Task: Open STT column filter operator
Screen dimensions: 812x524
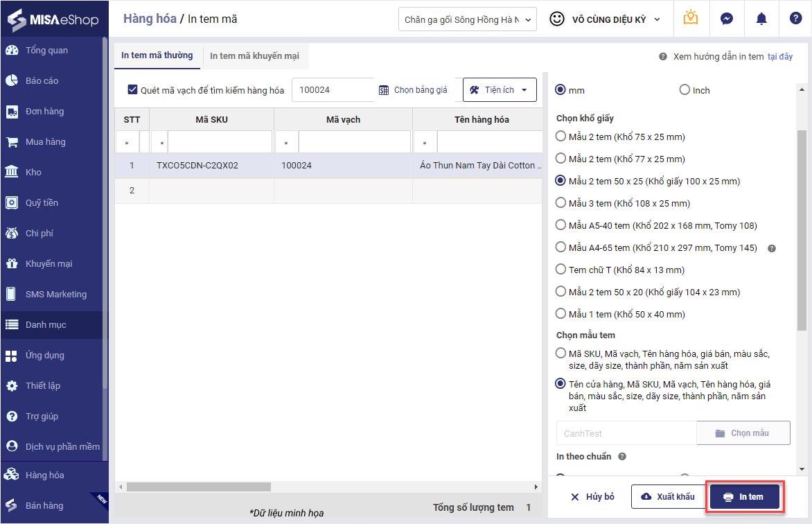Action: coord(127,143)
